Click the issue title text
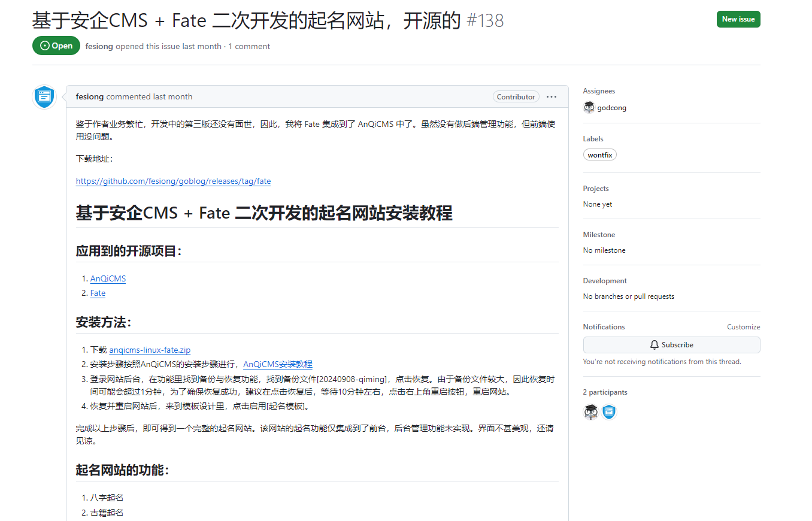The width and height of the screenshot is (812, 521). (246, 21)
